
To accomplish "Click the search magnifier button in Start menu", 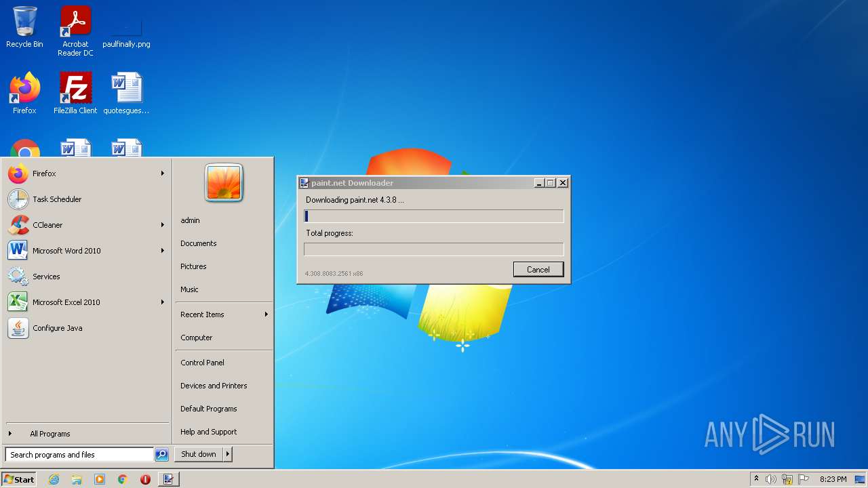I will 161,455.
